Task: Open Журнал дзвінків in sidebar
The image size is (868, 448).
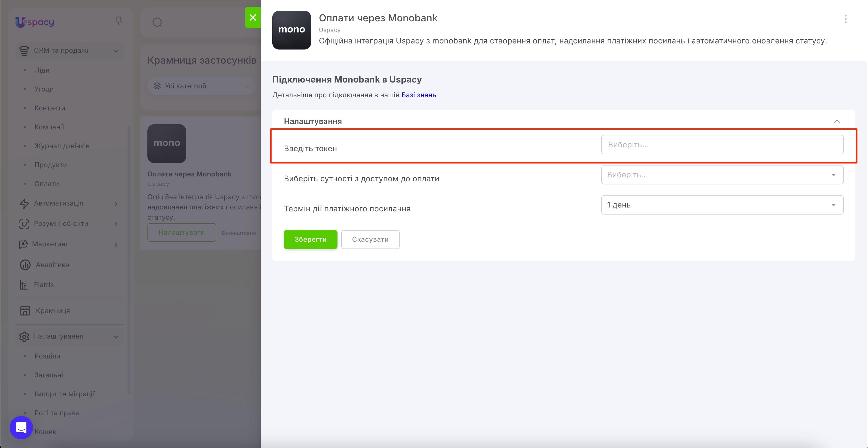Action: point(62,146)
